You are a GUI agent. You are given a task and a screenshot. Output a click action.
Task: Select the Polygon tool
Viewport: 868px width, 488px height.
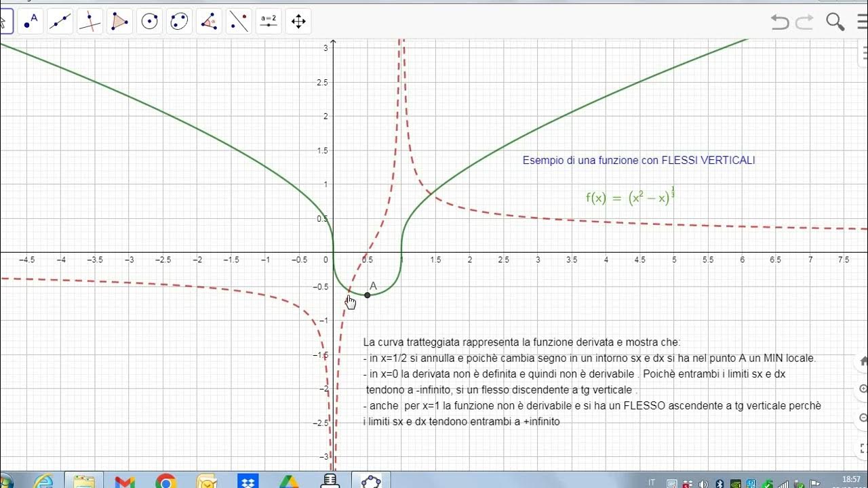[119, 22]
